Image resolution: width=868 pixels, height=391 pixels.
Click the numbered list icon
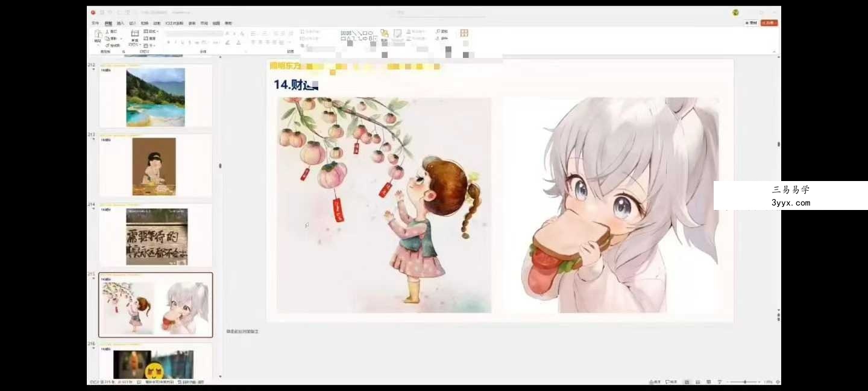[265, 33]
